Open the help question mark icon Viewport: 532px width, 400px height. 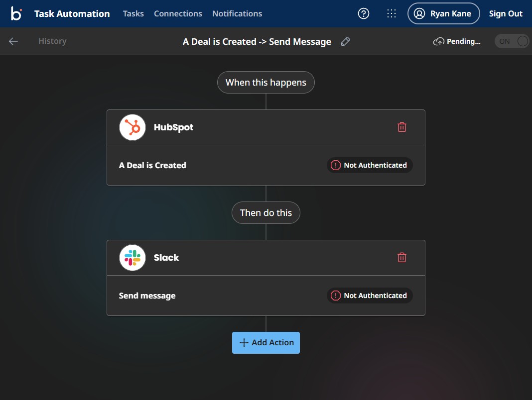pyautogui.click(x=364, y=13)
